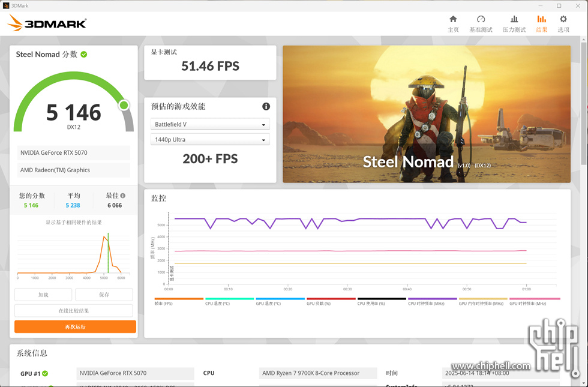This screenshot has width=588, height=387.
Task: Click green check icon next to GPU #1
Action: pyautogui.click(x=45, y=373)
